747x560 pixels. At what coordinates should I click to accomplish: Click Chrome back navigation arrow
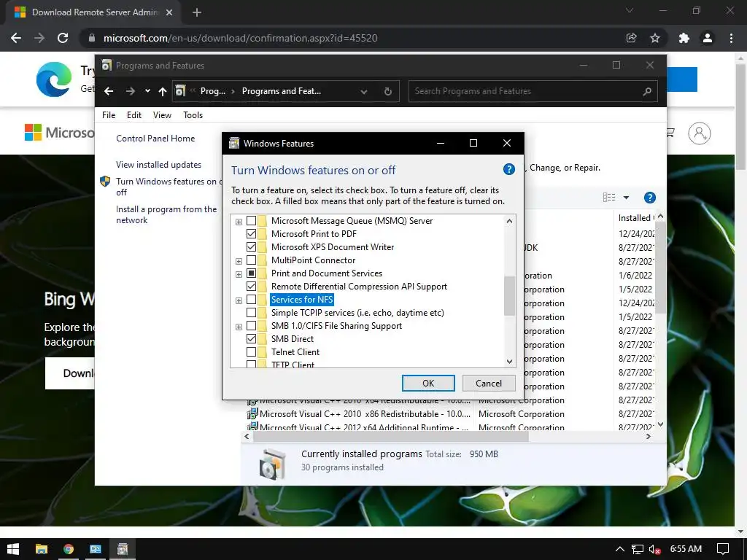16,38
